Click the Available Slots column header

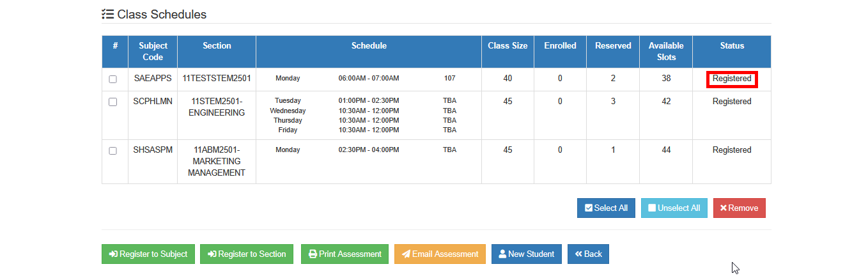pyautogui.click(x=666, y=51)
